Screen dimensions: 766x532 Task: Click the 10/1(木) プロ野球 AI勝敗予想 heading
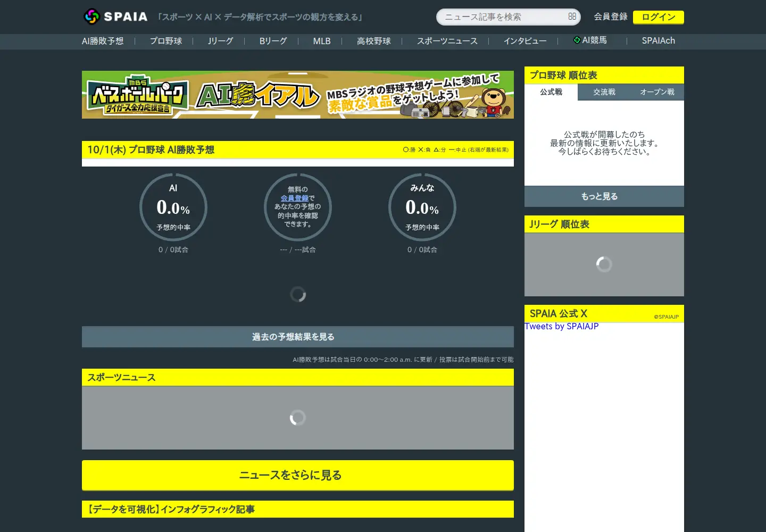click(x=151, y=150)
